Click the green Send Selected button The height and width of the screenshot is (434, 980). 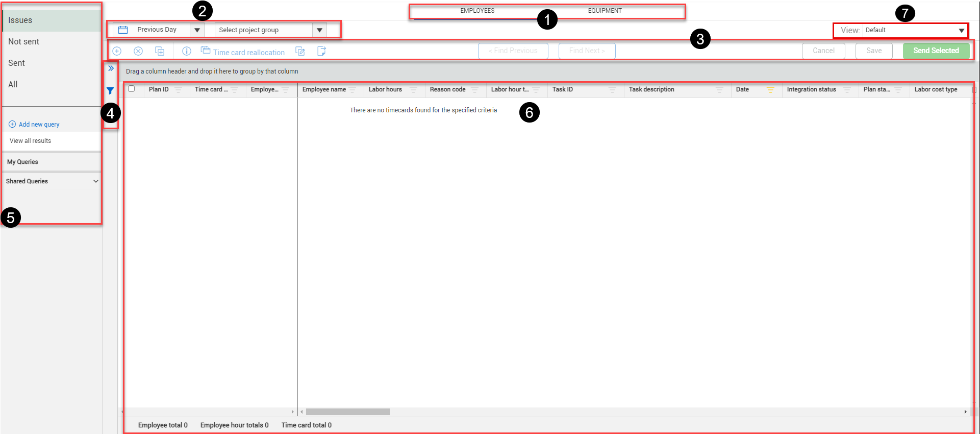[936, 51]
